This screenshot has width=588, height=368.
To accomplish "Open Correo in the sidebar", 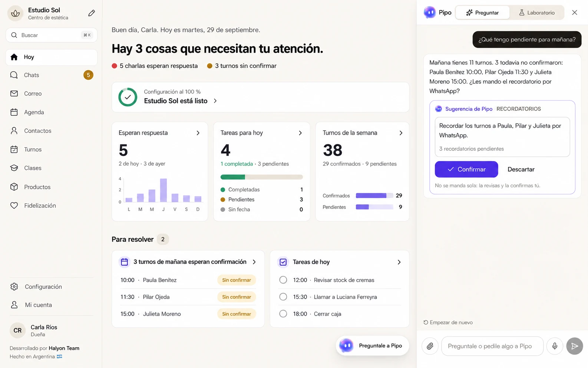I will coord(52,93).
